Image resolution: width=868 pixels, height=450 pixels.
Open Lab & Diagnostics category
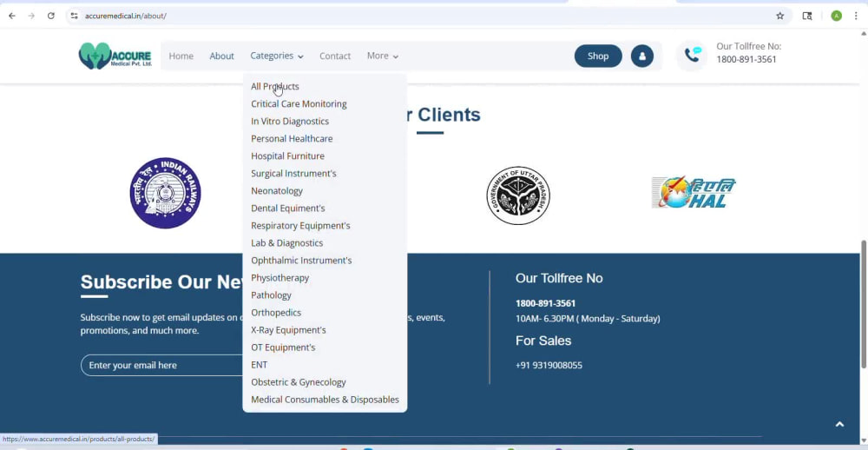[x=286, y=242]
